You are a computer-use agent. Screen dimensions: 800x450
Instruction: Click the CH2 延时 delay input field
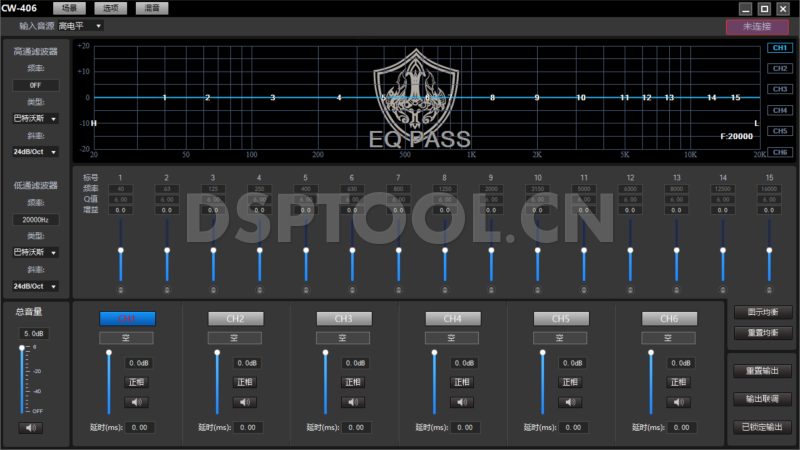(x=249, y=427)
